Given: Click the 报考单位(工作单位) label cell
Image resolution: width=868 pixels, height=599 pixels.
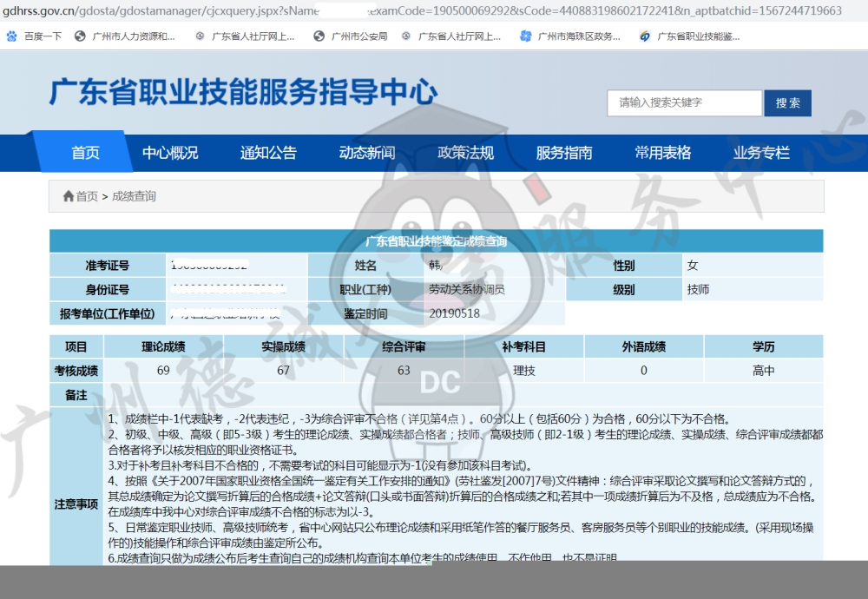Looking at the screenshot, I should point(108,314).
